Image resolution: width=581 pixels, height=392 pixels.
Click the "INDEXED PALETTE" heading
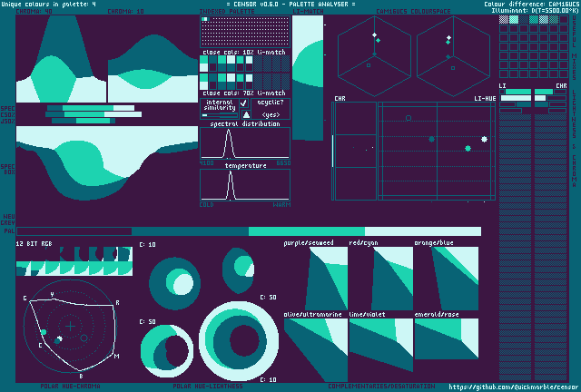227,12
